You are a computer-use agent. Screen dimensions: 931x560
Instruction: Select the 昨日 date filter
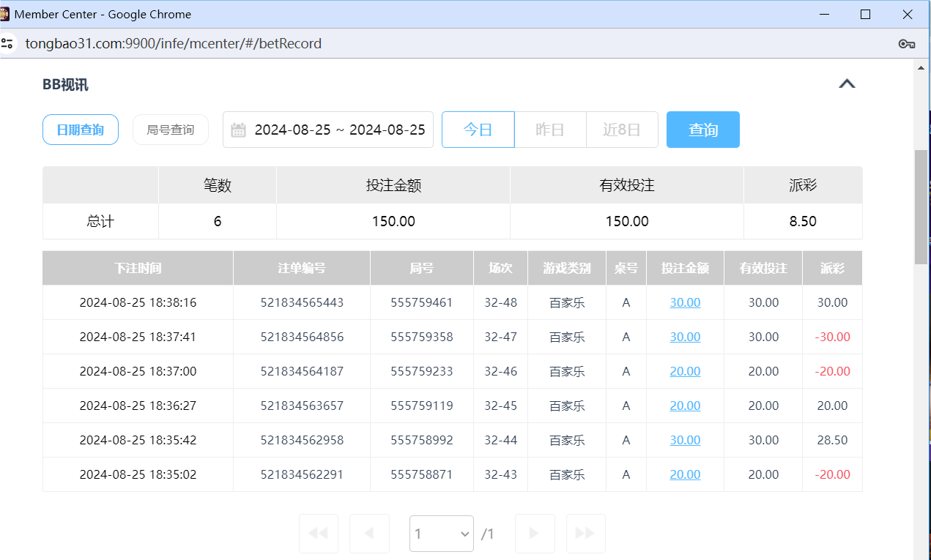[x=549, y=129]
